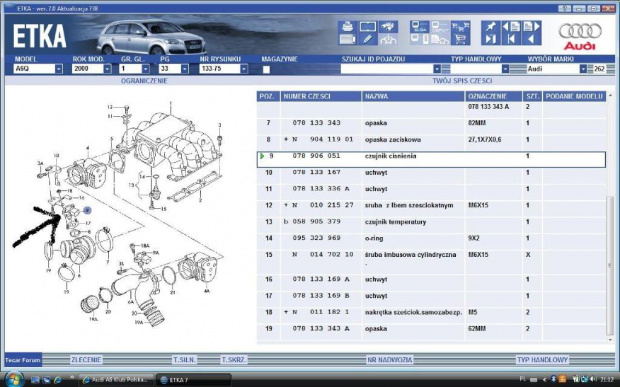Click the pencil edit icon
The image size is (620, 387).
(367, 39)
